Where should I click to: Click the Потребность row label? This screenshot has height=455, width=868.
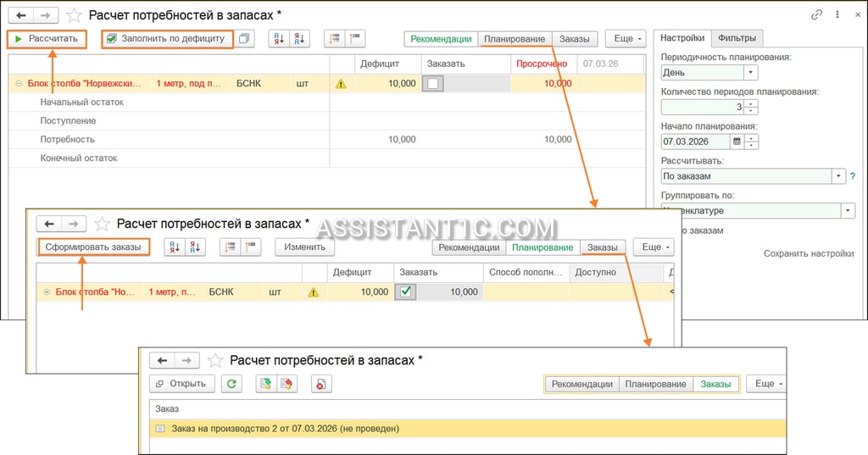pyautogui.click(x=68, y=140)
